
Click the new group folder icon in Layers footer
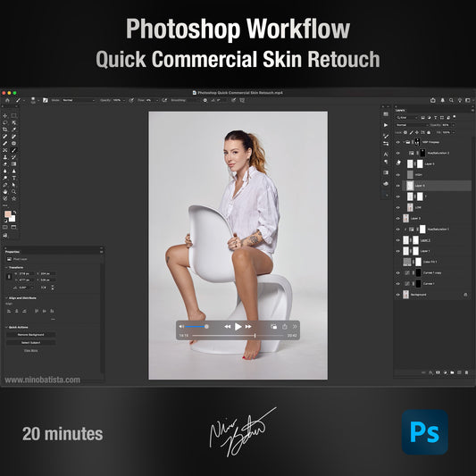(452, 372)
